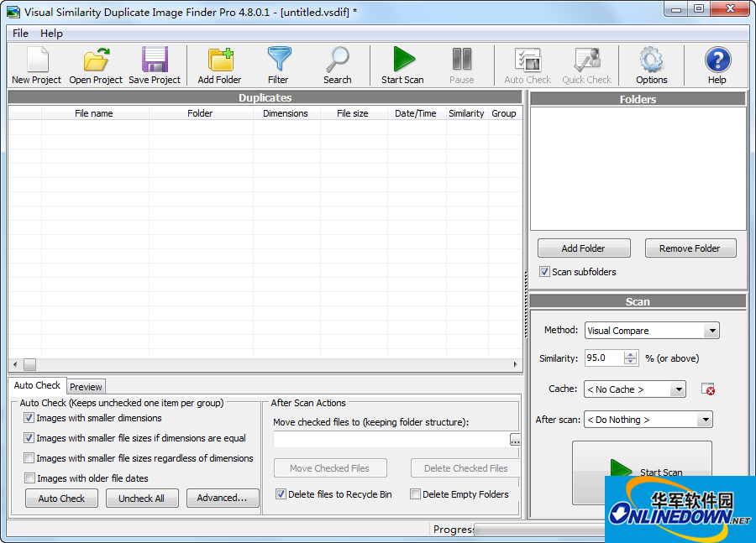The image size is (756, 543).
Task: Increase Similarity value with up arrow
Action: click(631, 354)
